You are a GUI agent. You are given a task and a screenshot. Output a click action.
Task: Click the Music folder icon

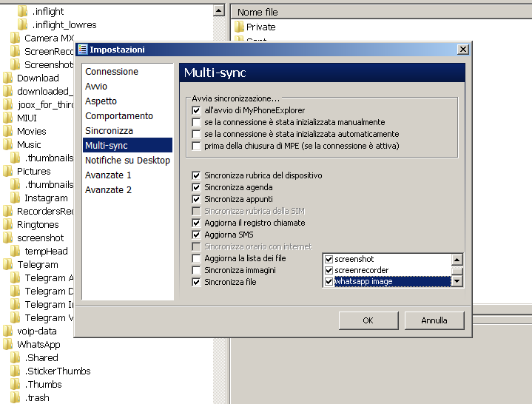pyautogui.click(x=8, y=145)
